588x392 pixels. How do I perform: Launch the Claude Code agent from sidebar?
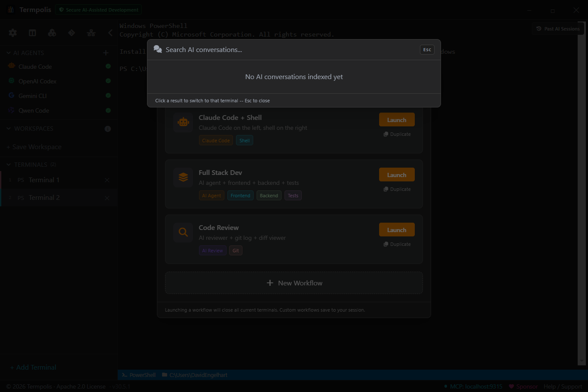(35, 67)
